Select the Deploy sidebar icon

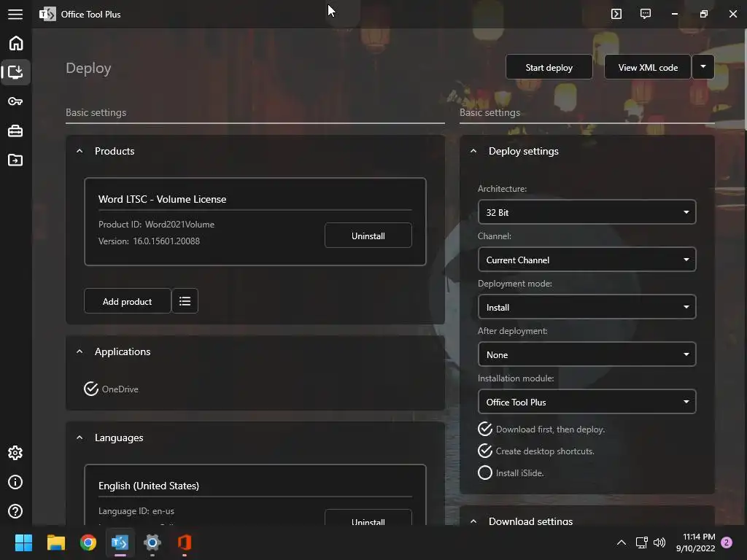pyautogui.click(x=16, y=72)
